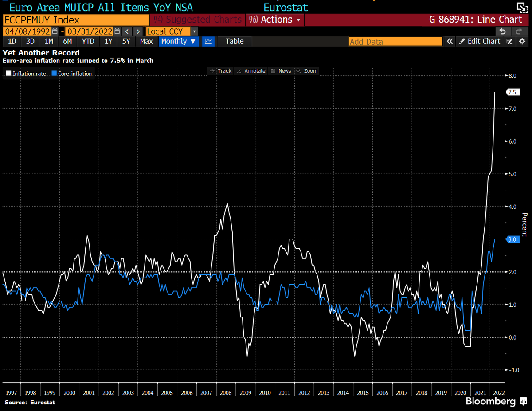Select the line chart type icon
Viewport: 532px width, 411px height.
coord(208,41)
